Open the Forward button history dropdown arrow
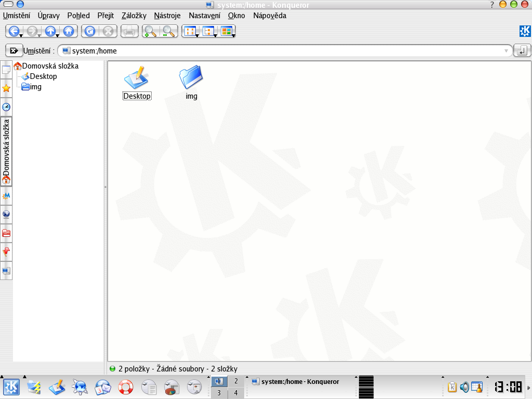 pos(39,36)
